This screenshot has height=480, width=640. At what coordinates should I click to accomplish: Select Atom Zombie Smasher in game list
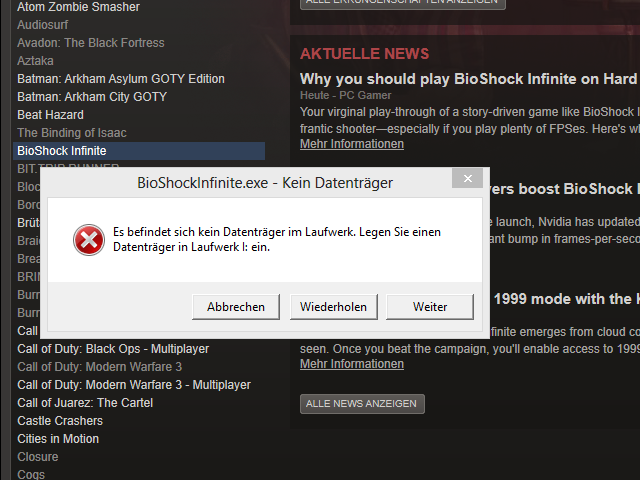[78, 7]
